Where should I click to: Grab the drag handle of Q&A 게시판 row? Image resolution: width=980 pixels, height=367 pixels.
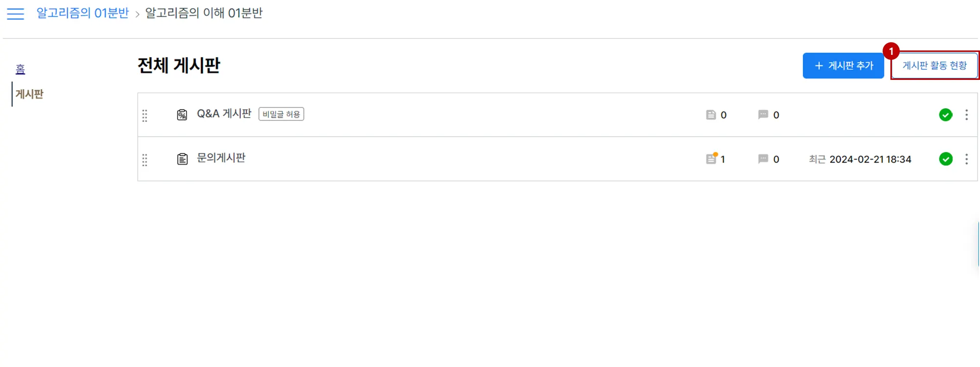pos(145,115)
